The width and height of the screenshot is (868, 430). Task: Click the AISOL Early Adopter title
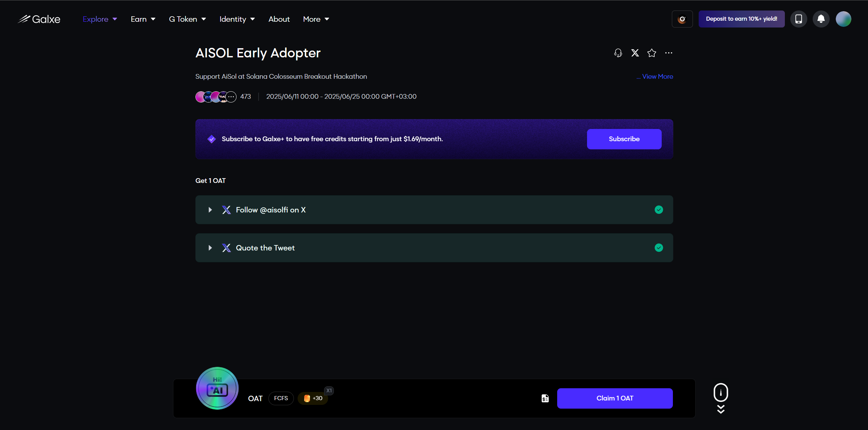[258, 53]
